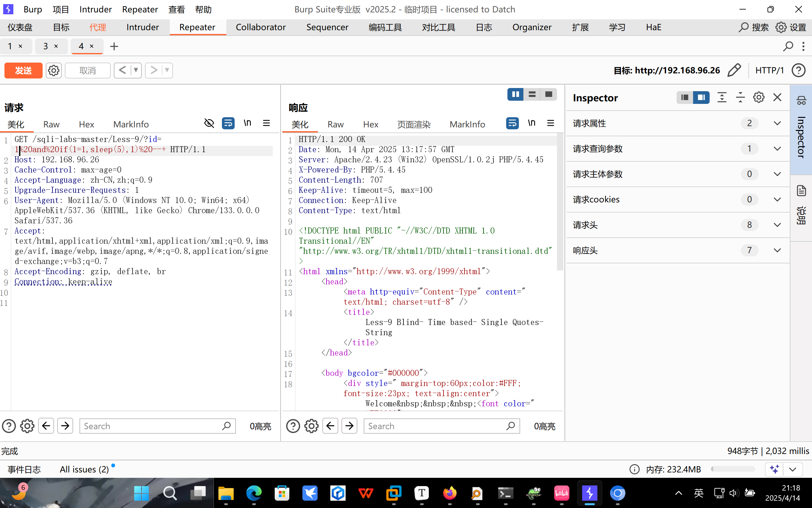This screenshot has width=812, height=508.
Task: Select side-by-side layout view
Action: click(515, 94)
